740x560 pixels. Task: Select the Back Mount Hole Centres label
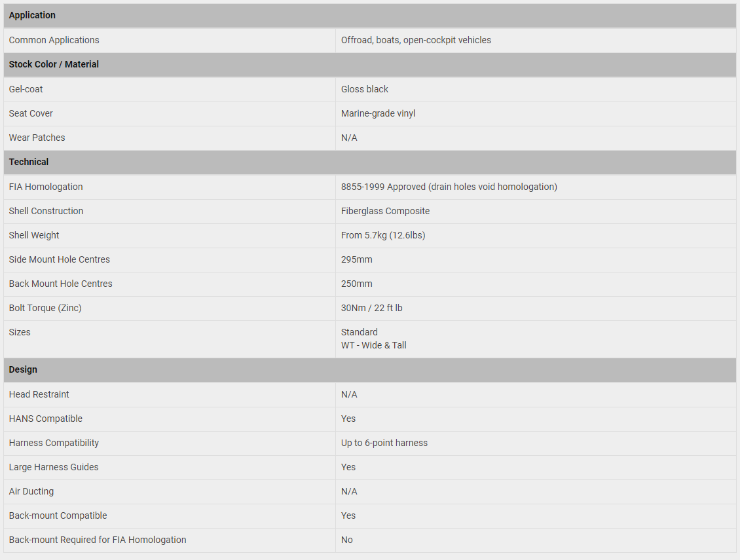click(60, 284)
